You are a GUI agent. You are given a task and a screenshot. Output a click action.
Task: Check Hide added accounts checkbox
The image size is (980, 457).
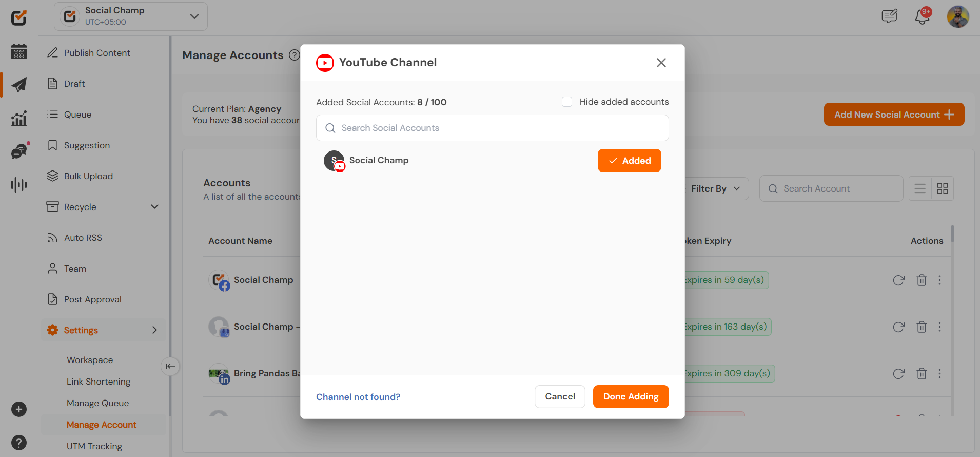(x=567, y=102)
